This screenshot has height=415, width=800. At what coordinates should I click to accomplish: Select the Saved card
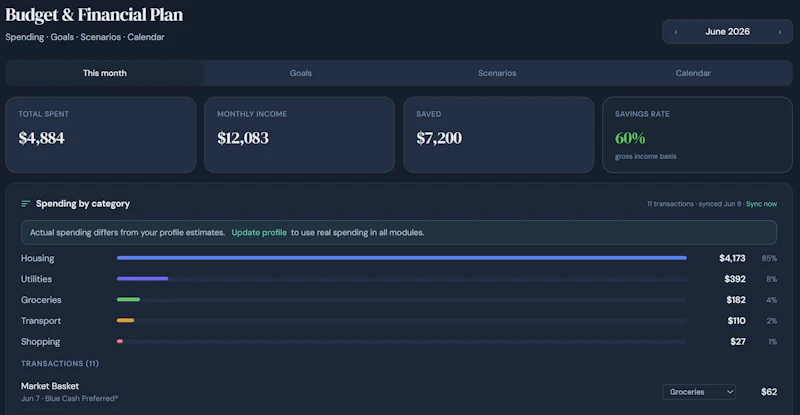(x=498, y=135)
